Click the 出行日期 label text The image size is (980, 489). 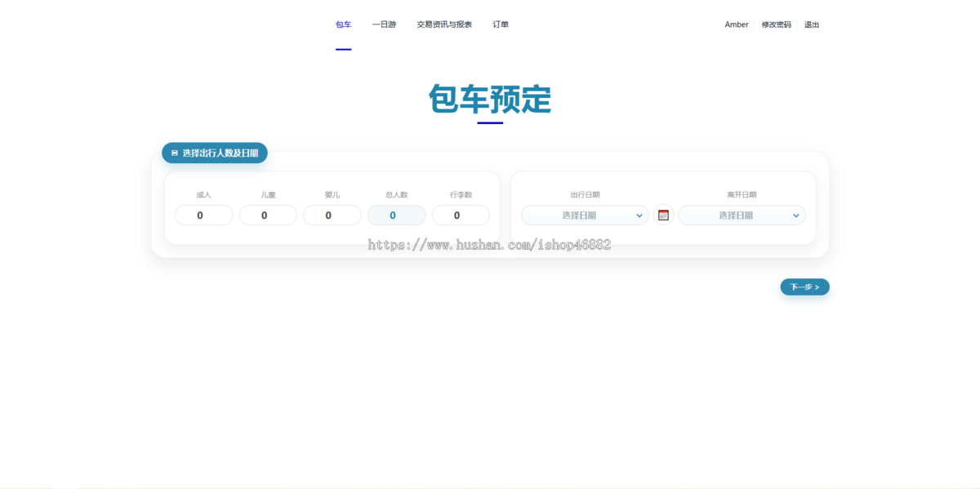(x=585, y=195)
